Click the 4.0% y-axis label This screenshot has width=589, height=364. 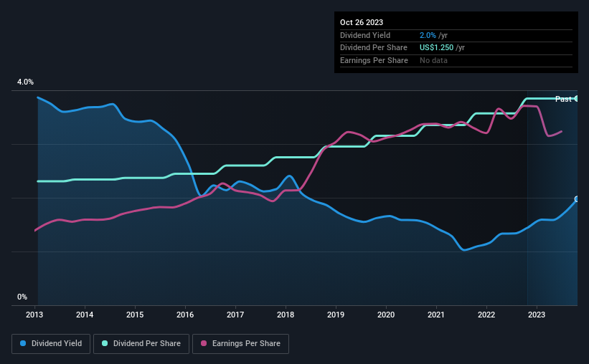(25, 82)
